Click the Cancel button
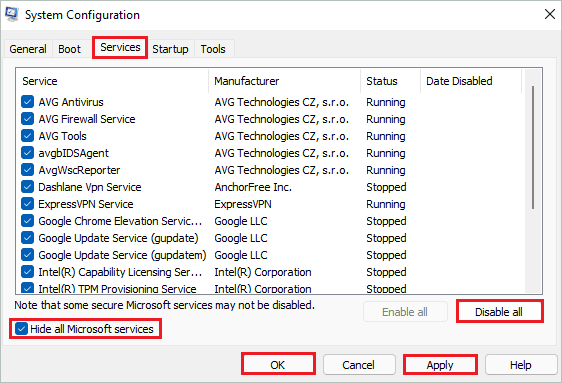The width and height of the screenshot is (562, 383). point(359,364)
